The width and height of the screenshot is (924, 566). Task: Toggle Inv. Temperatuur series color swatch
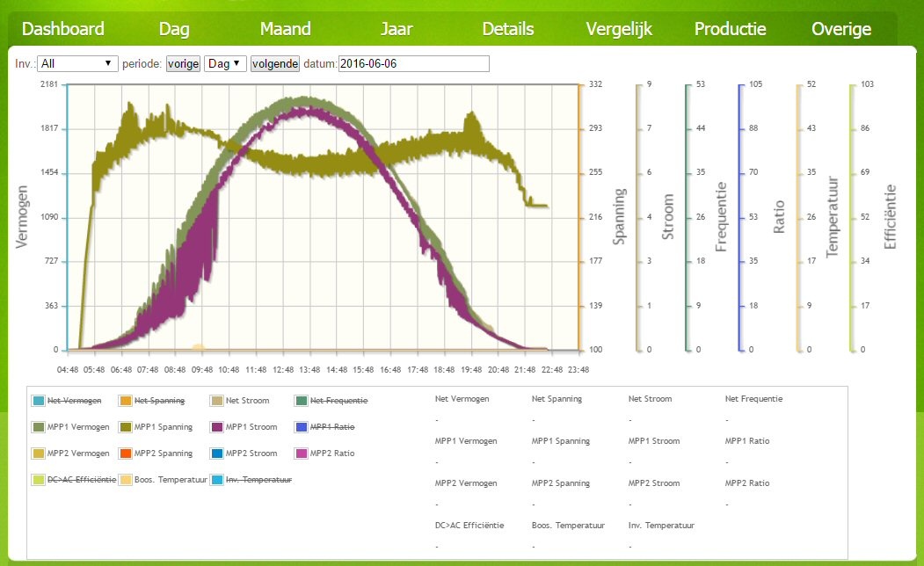point(217,480)
